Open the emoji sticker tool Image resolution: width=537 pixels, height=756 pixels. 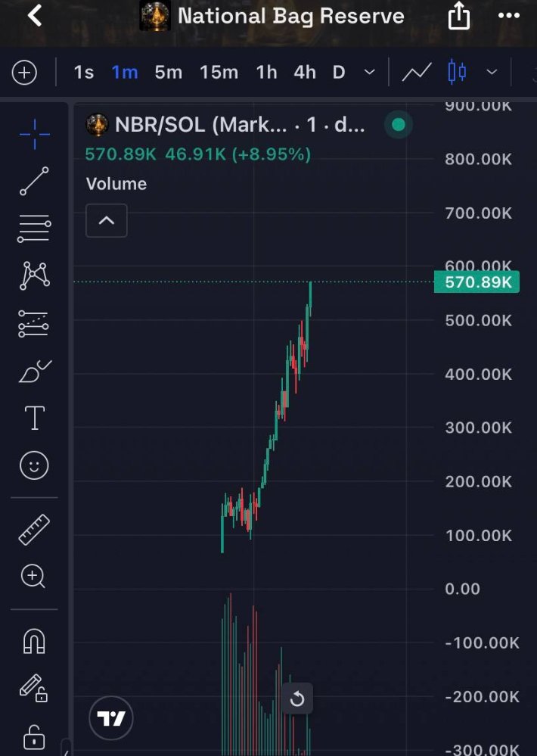pyautogui.click(x=34, y=465)
